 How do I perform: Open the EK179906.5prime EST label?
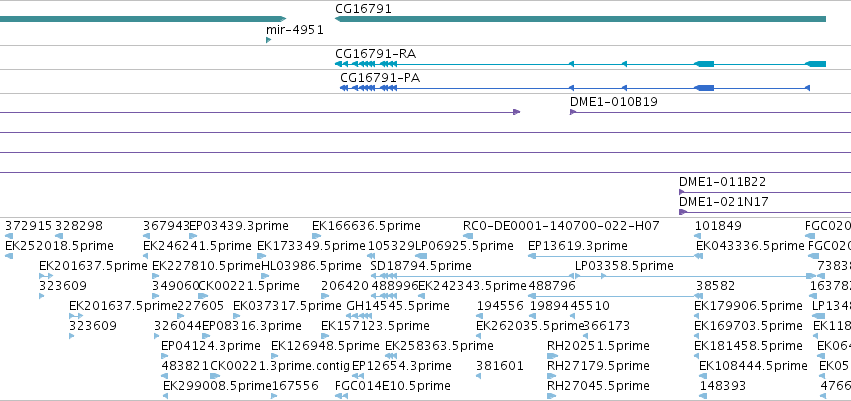tap(748, 306)
